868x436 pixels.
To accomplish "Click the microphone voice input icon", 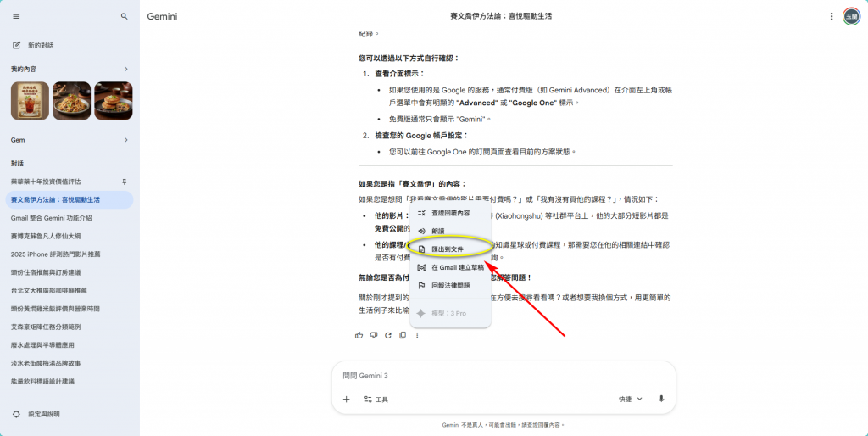I will click(661, 400).
